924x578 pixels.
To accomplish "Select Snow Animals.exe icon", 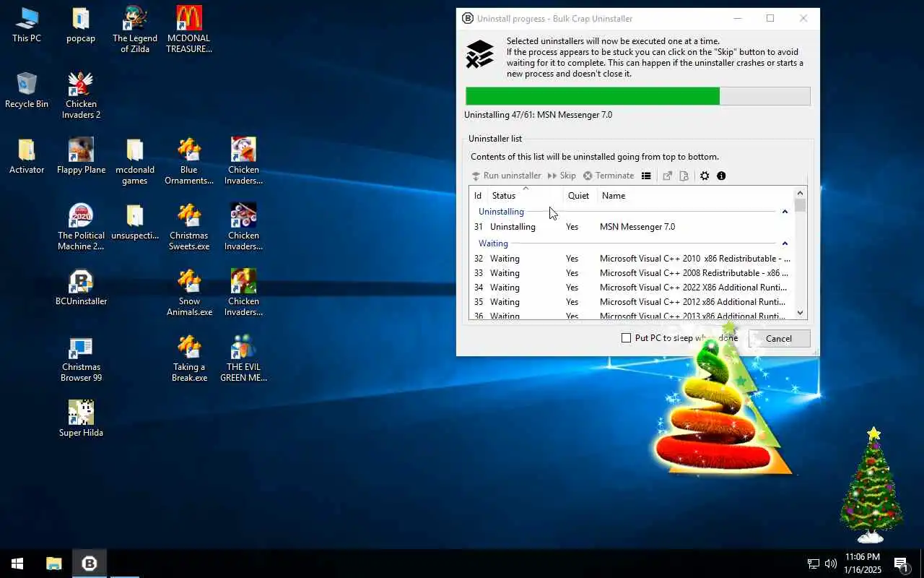I will (189, 293).
